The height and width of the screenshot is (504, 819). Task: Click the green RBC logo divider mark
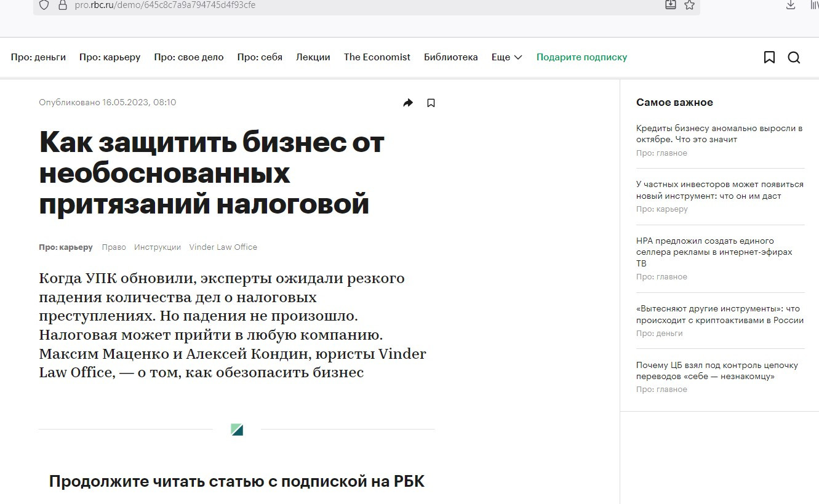(237, 430)
